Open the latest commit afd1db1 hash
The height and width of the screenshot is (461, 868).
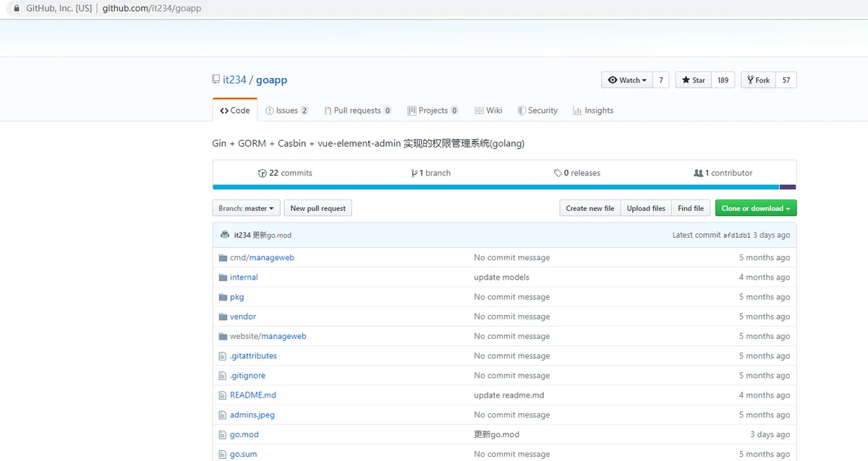pyautogui.click(x=737, y=235)
